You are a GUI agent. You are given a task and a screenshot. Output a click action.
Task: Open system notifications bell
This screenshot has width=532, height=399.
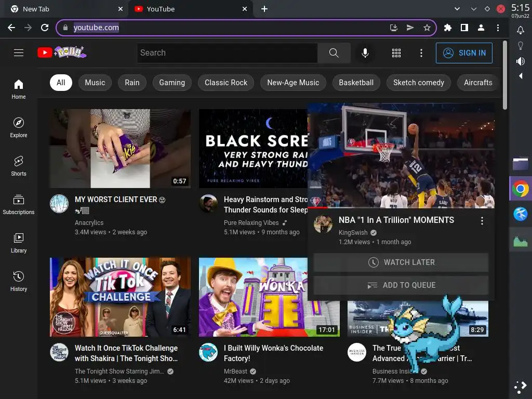tap(521, 30)
